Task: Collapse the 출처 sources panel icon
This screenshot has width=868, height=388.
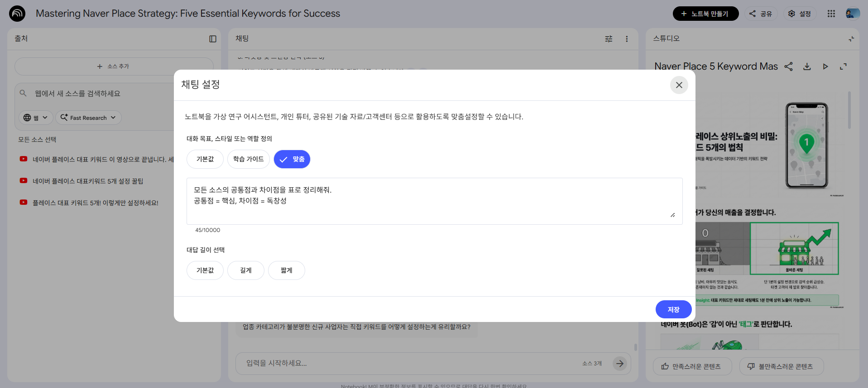Action: coord(213,39)
